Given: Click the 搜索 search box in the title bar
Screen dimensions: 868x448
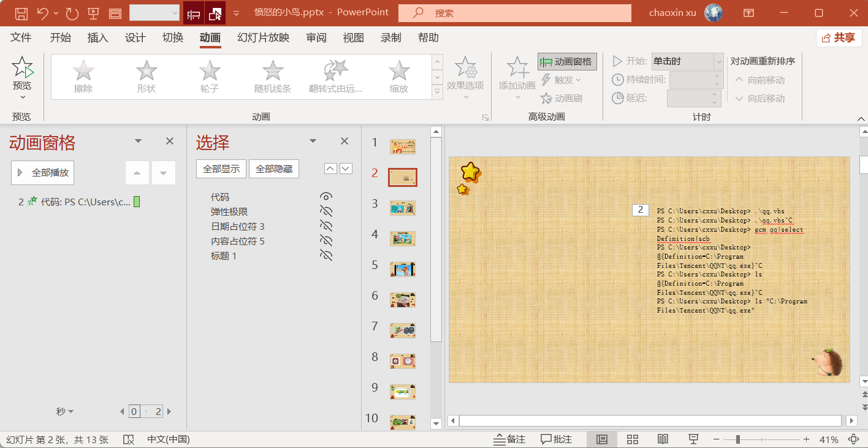Looking at the screenshot, I should coord(514,13).
